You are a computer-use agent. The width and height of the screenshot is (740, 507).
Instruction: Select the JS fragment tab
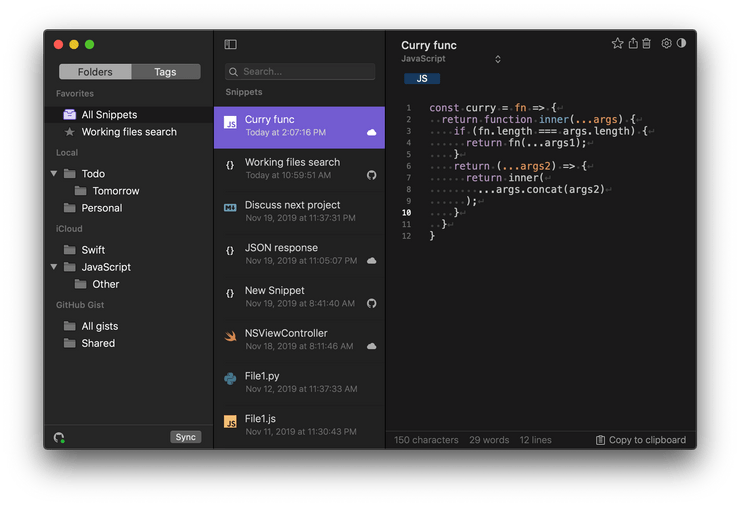pyautogui.click(x=422, y=78)
